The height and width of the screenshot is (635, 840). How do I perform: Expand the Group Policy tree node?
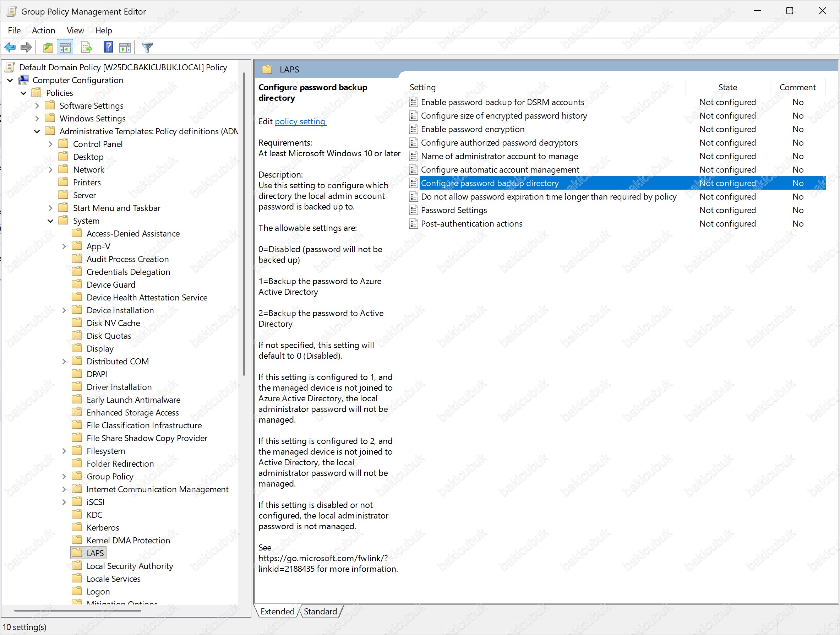point(64,477)
